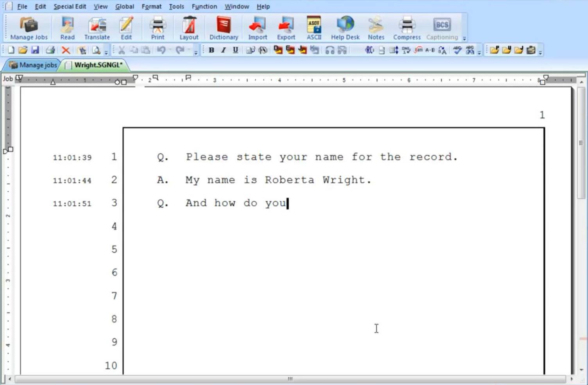Open the Dictionary tool

pyautogui.click(x=223, y=27)
